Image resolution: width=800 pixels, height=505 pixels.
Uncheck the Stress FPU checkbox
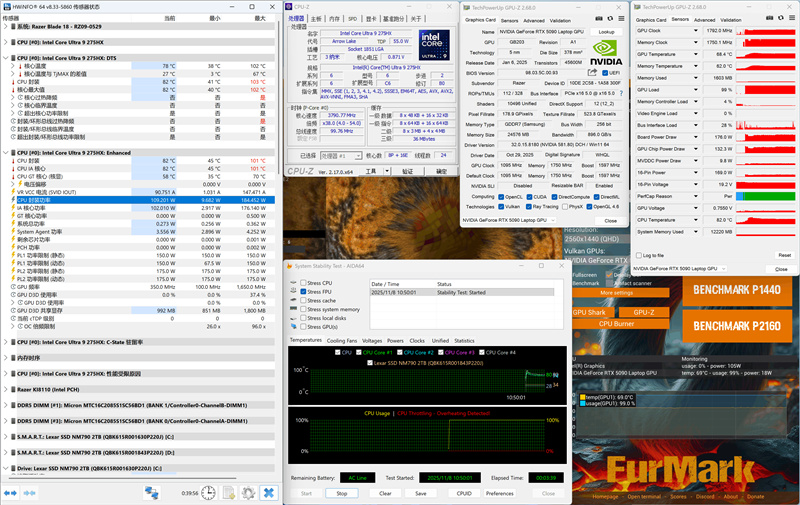click(303, 292)
